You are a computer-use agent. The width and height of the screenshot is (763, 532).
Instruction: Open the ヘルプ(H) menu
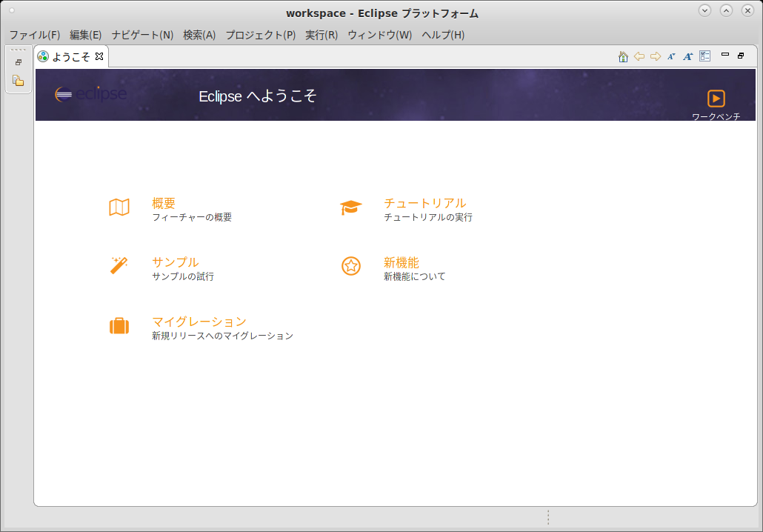(x=443, y=35)
